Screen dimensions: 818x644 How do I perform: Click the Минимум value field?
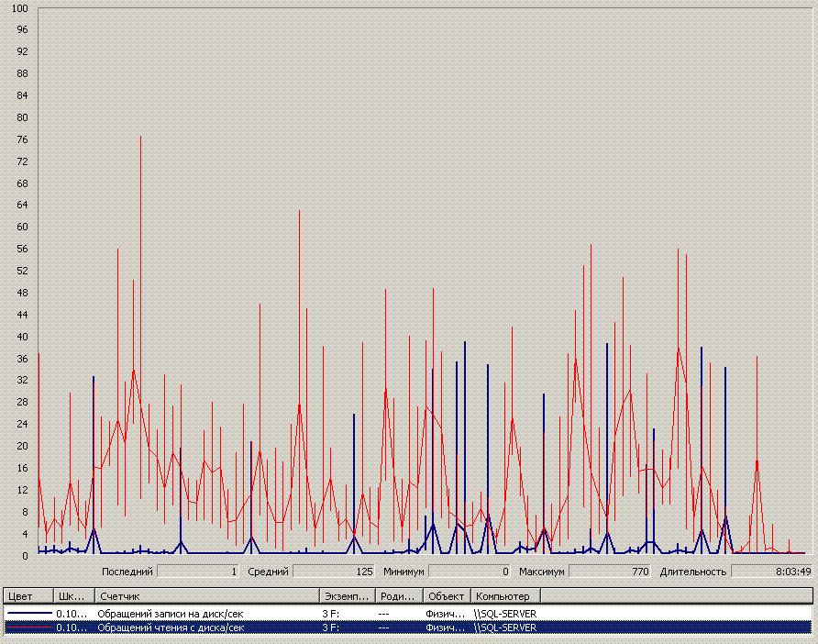470,572
